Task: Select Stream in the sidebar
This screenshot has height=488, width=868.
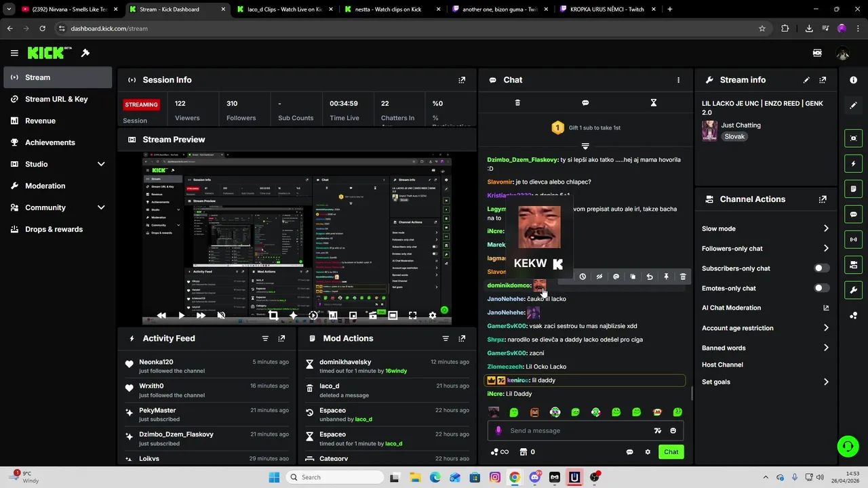Action: 58,77
